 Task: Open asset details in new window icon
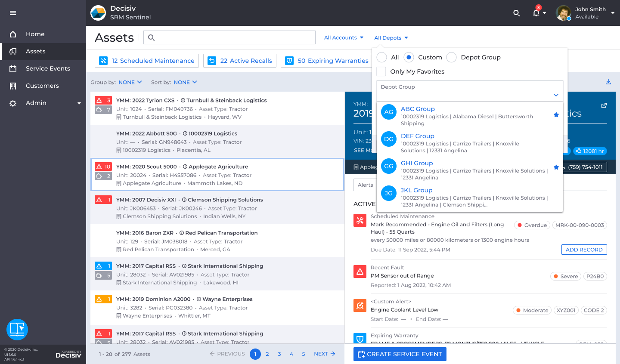click(x=604, y=105)
